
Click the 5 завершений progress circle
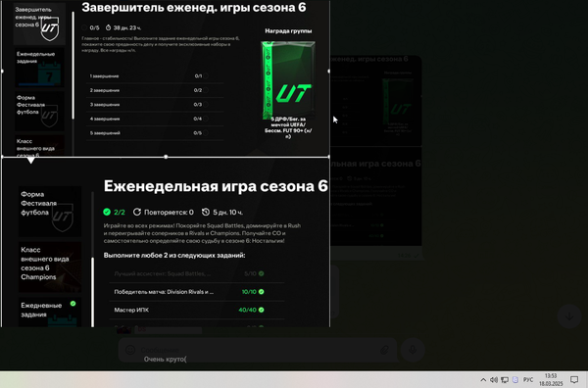pyautogui.click(x=206, y=133)
